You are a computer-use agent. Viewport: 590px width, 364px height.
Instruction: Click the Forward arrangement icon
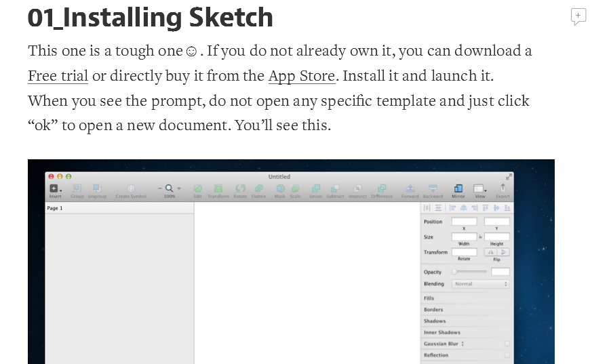(x=410, y=188)
